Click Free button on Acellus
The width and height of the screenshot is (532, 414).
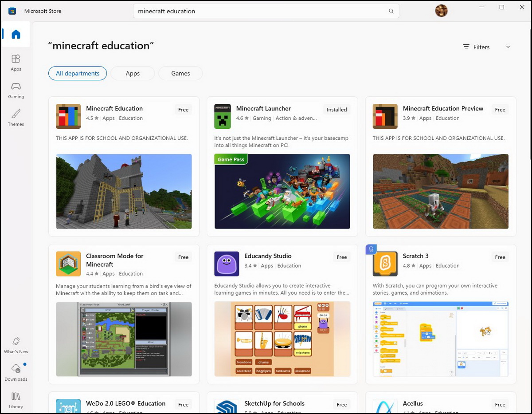click(x=500, y=405)
